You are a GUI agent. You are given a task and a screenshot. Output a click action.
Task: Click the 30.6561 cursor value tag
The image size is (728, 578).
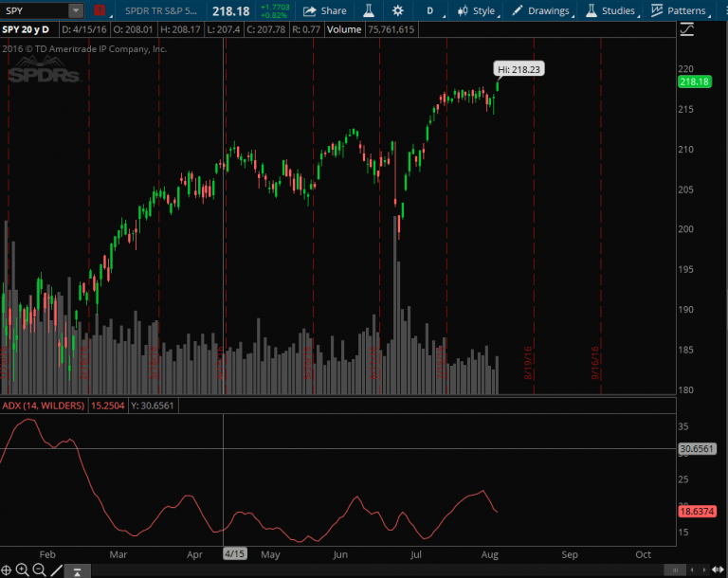pyautogui.click(x=697, y=448)
